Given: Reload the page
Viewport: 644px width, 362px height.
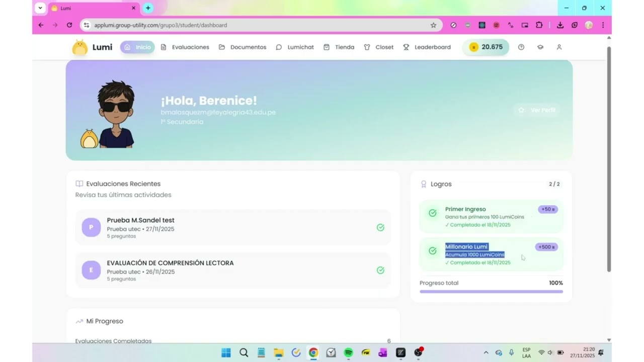Looking at the screenshot, I should tap(69, 25).
